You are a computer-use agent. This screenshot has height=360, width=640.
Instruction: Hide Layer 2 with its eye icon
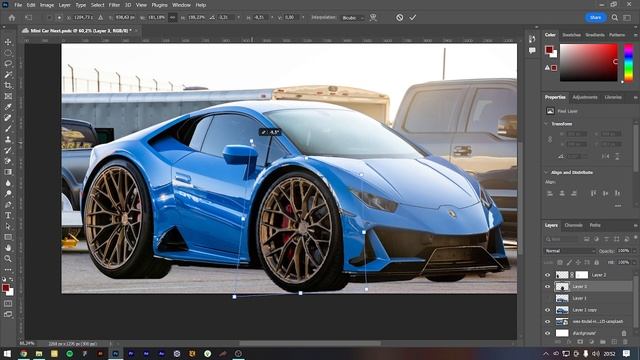[548, 275]
